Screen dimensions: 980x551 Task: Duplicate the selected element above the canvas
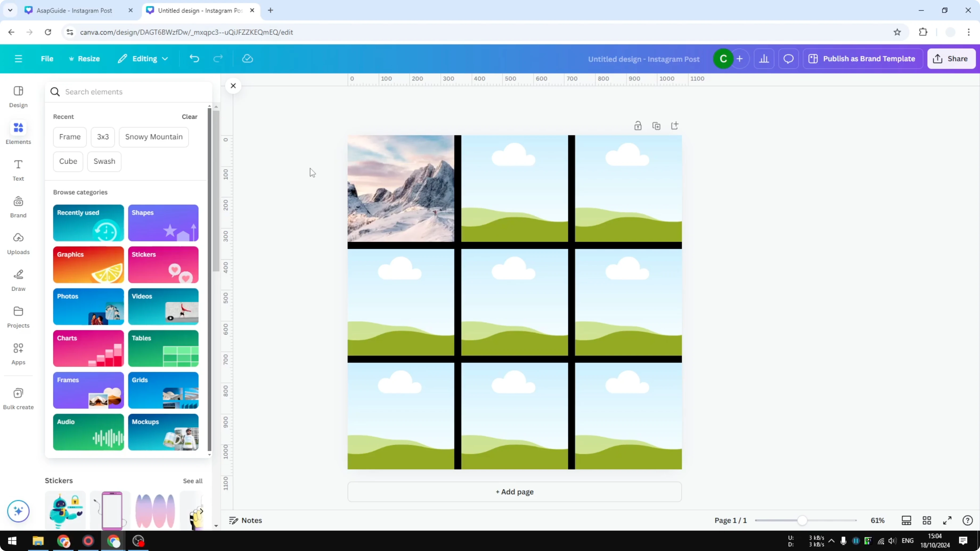click(x=657, y=125)
